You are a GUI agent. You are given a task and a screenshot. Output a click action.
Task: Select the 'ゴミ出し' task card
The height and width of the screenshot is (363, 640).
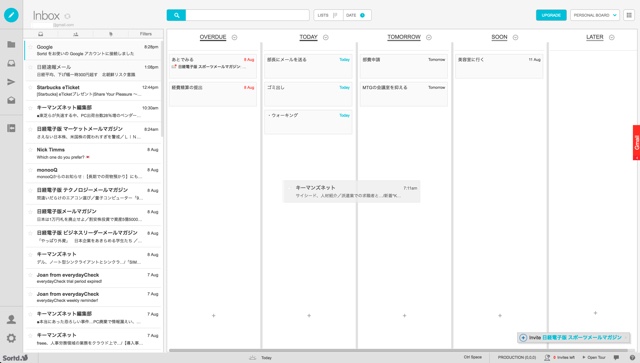click(x=308, y=94)
